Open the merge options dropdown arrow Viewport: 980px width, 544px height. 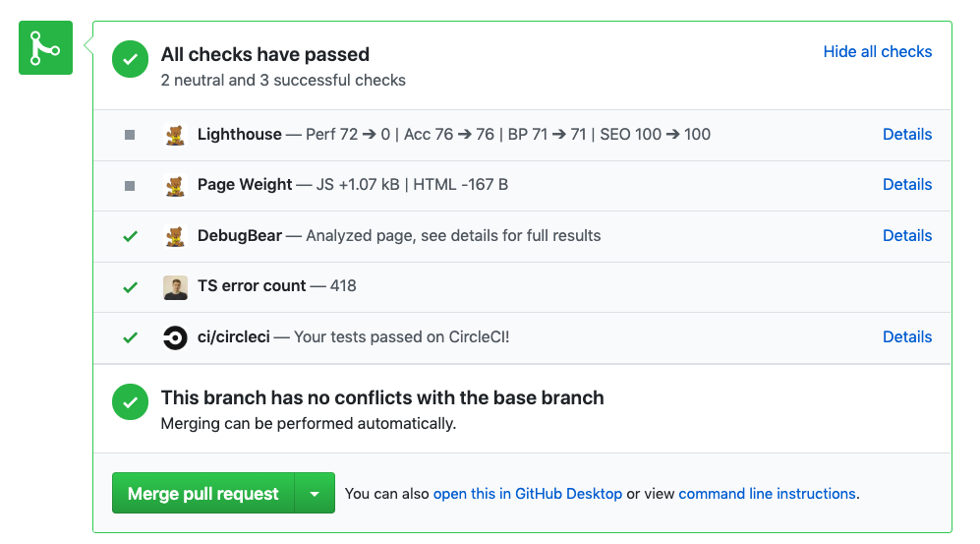[315, 494]
